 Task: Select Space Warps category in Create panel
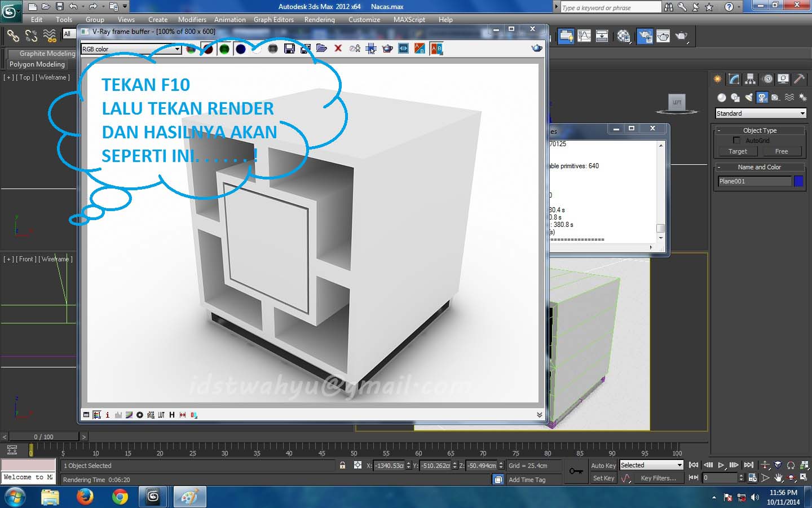click(789, 97)
